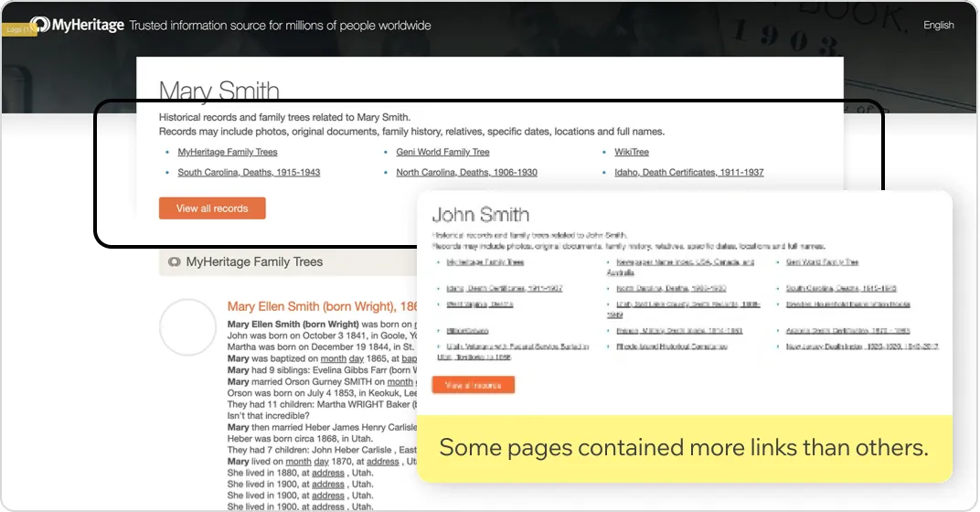Open Idaho, Death Certificates, 1911-1937 under Mary Smith

(x=688, y=172)
